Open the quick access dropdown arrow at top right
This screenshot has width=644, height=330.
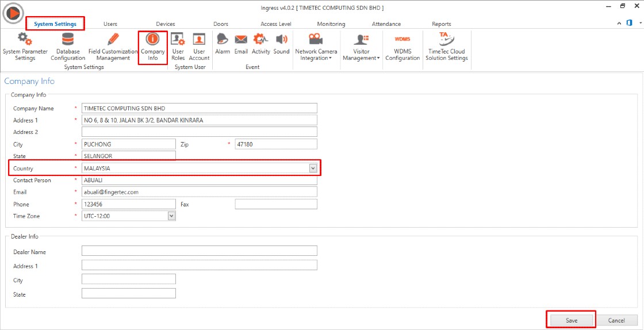point(639,24)
